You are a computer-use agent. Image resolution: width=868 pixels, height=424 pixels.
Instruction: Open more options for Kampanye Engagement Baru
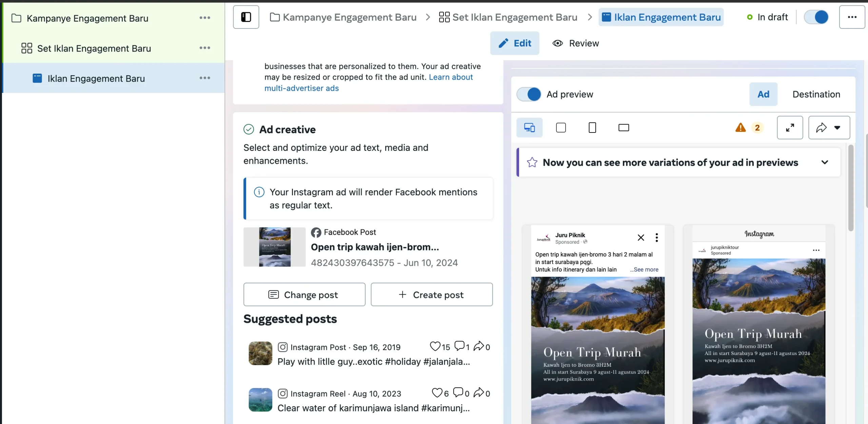coord(205,18)
